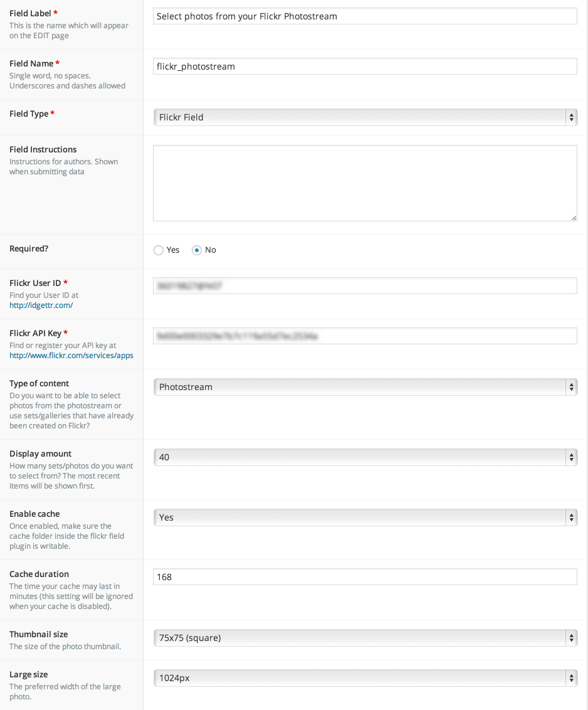The image size is (588, 710).
Task: Select the No radio button for Required
Action: 196,250
